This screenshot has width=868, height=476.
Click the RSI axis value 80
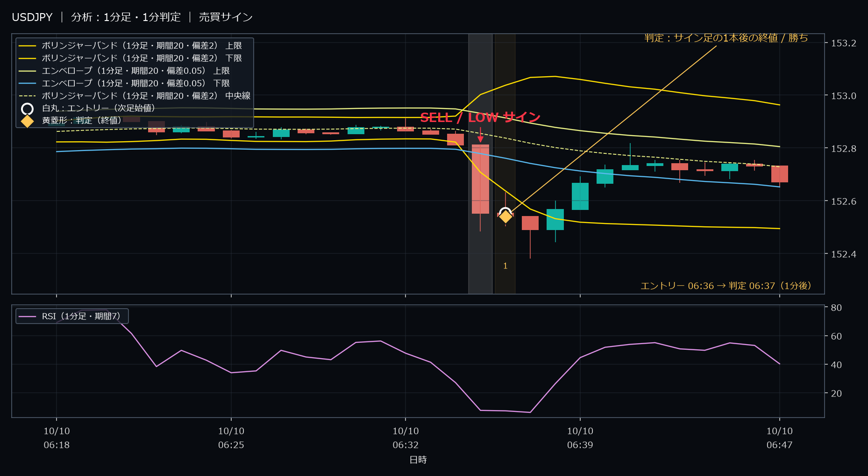[836, 308]
